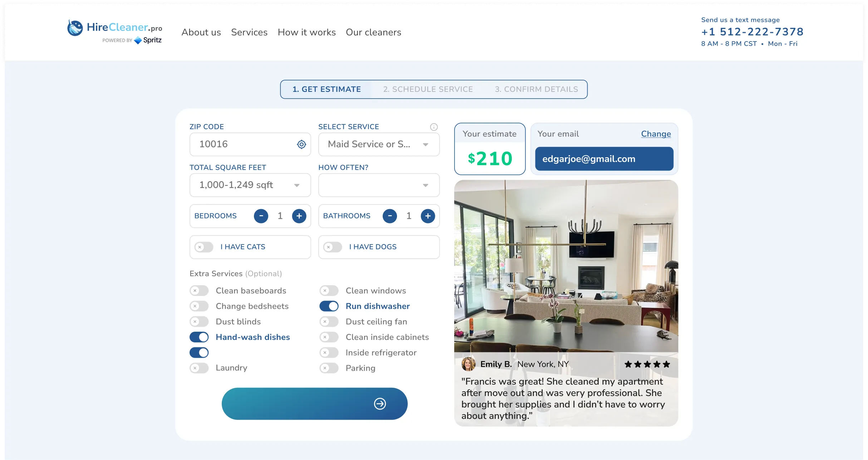The width and height of the screenshot is (868, 460).
Task: Enable the Clean windows extra service
Action: 329,291
